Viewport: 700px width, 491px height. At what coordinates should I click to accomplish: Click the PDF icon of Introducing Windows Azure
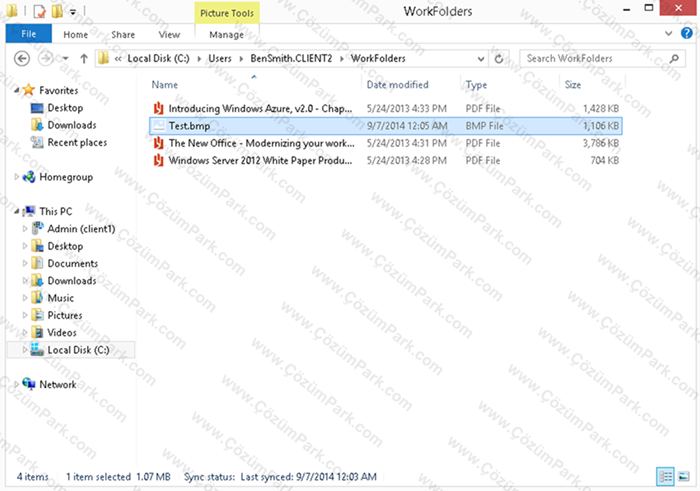click(x=158, y=108)
